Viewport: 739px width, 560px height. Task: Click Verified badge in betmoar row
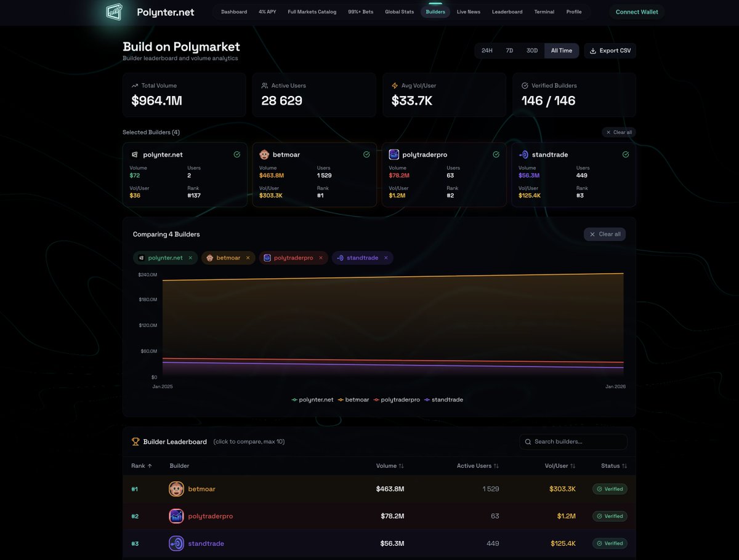point(610,489)
